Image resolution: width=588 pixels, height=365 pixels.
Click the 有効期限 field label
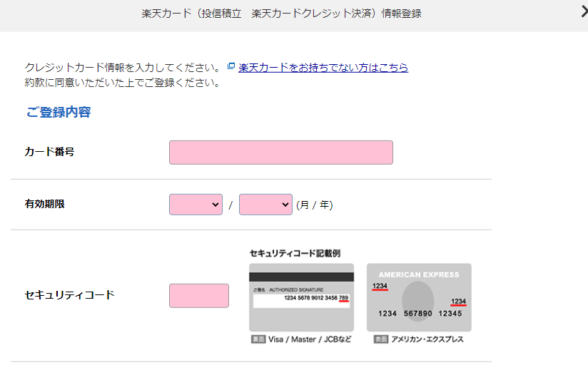tap(45, 204)
